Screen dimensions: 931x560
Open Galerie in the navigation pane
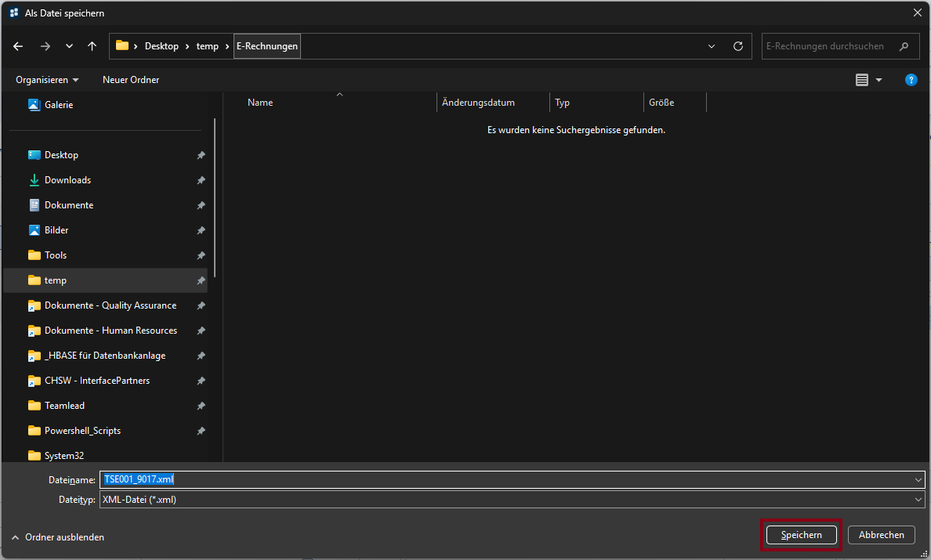[59, 105]
